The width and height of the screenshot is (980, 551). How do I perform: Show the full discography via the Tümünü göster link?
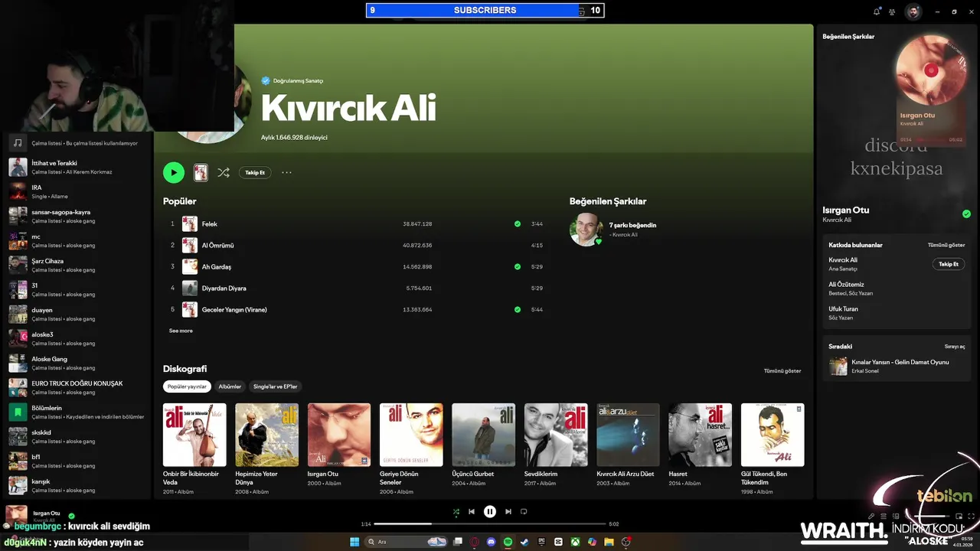782,371
